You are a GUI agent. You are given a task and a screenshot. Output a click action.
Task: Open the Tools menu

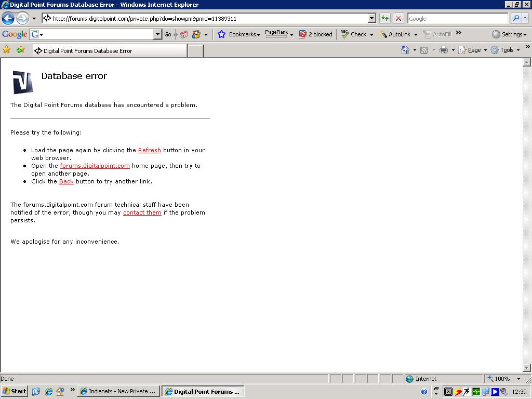tap(506, 50)
